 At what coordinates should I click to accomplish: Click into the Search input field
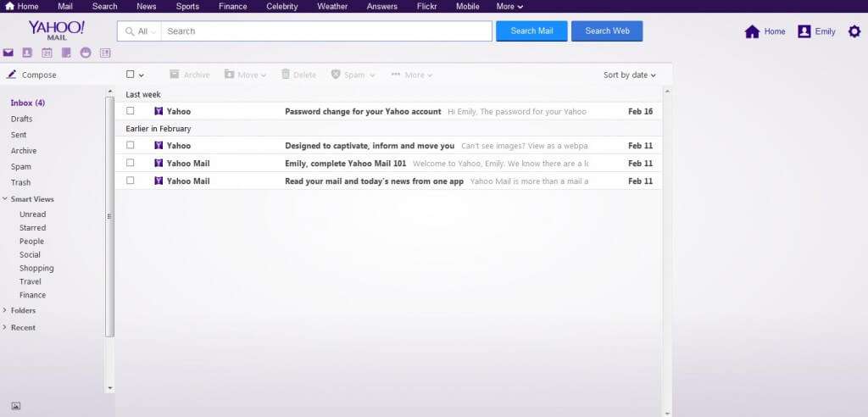coord(326,31)
